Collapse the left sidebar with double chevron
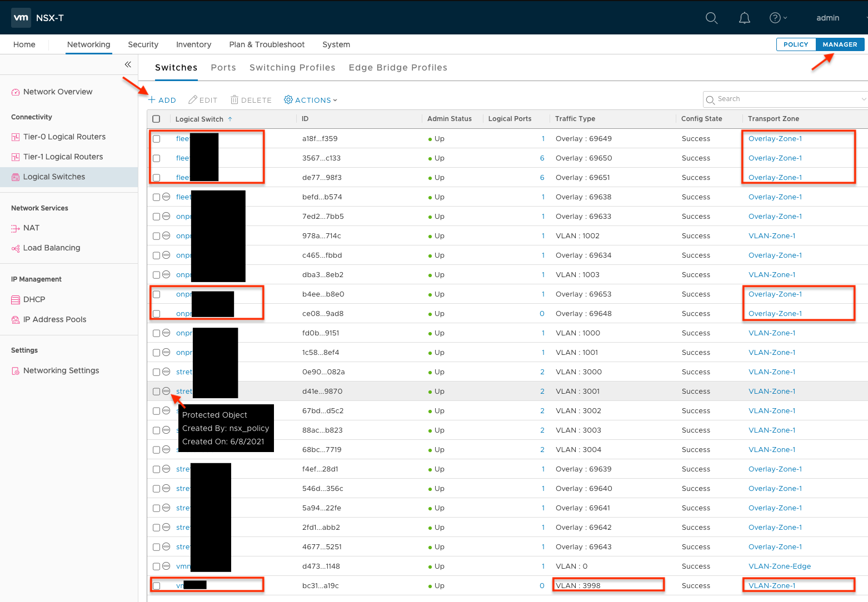Image resolution: width=868 pixels, height=602 pixels. click(128, 64)
